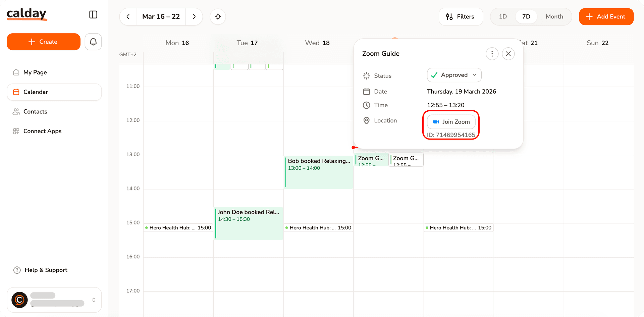Open Help & Support from the sidebar
This screenshot has width=644, height=317.
point(40,270)
